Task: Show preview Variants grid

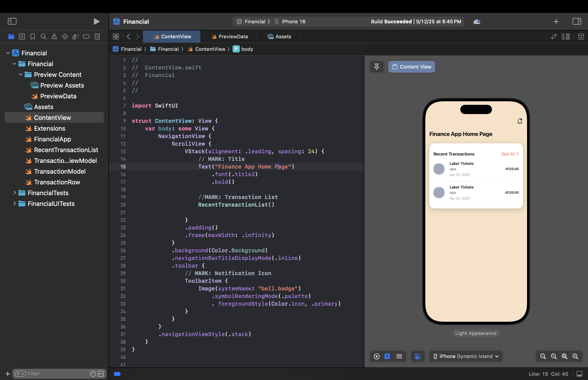Action: tap(399, 356)
